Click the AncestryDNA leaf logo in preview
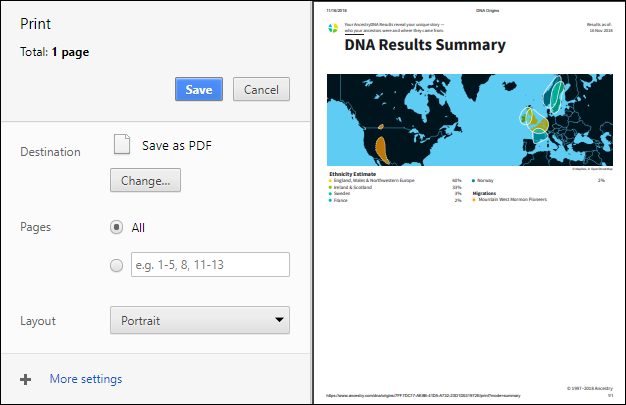This screenshot has height=405, width=626. [x=332, y=27]
